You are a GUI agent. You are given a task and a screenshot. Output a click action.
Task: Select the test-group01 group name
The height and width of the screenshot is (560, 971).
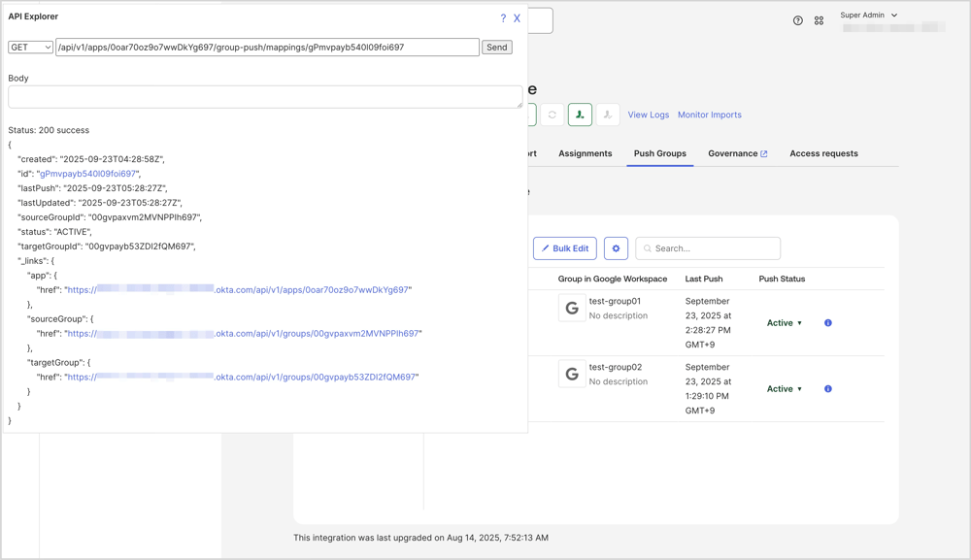pyautogui.click(x=615, y=301)
